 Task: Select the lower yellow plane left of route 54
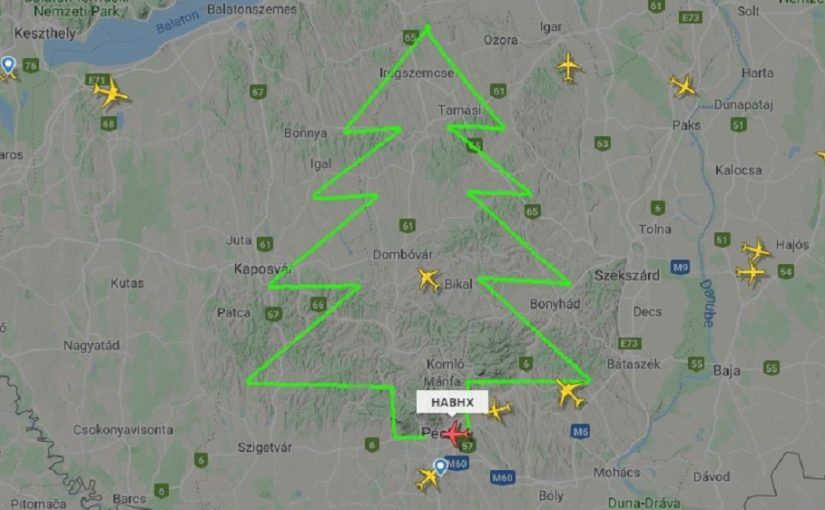(751, 273)
